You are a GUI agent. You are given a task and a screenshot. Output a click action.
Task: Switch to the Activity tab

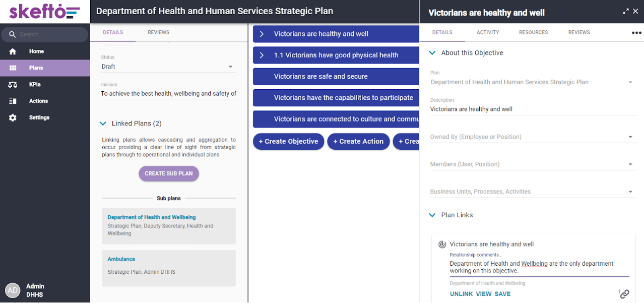[488, 32]
